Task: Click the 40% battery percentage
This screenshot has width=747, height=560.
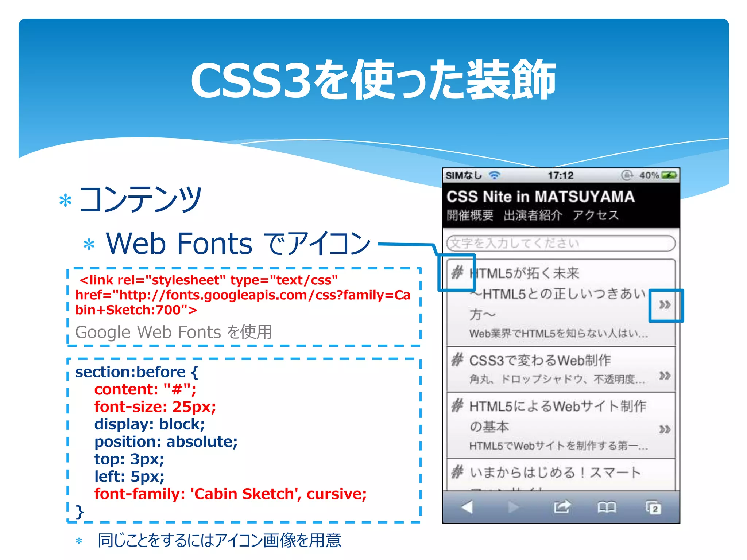Action: tap(649, 176)
